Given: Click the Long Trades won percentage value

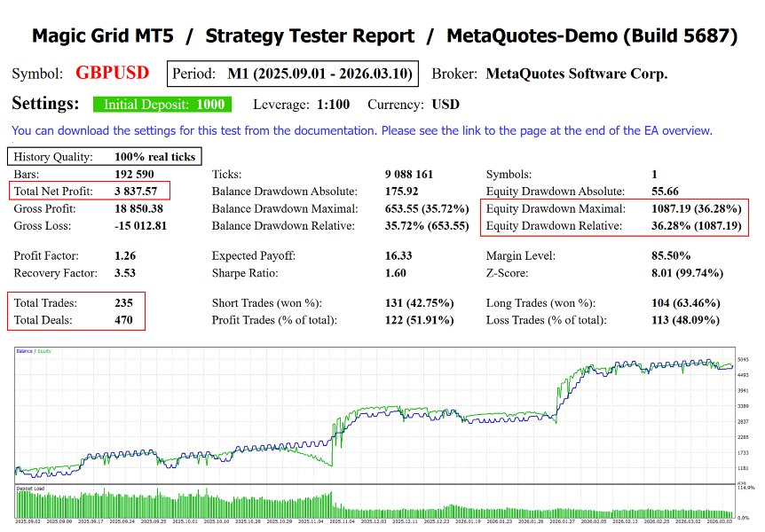Looking at the screenshot, I should tap(685, 303).
